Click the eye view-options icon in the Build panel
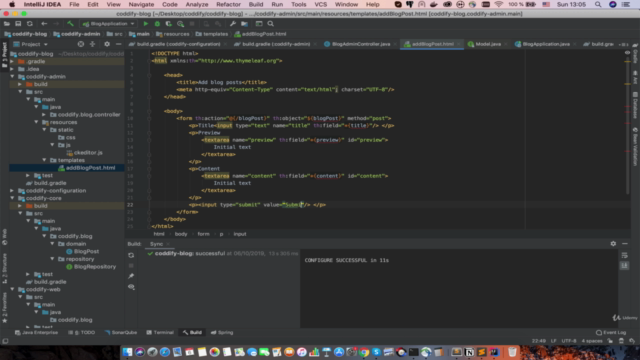 pyautogui.click(x=131, y=287)
